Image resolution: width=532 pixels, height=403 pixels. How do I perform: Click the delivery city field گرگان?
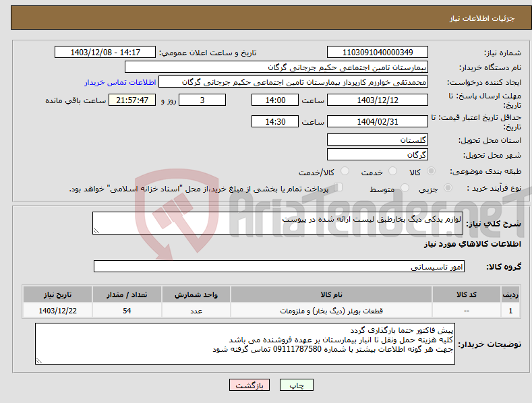(378, 155)
